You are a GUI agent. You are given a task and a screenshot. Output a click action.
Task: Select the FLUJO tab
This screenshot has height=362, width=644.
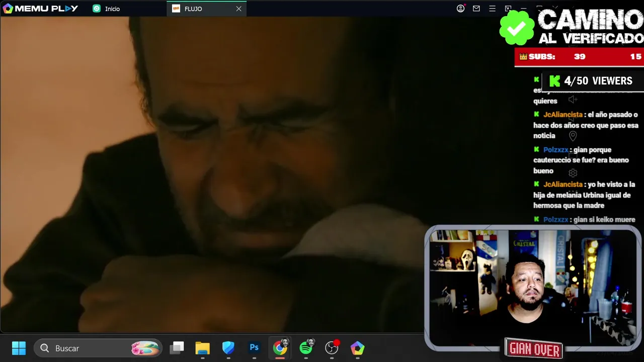(x=206, y=9)
